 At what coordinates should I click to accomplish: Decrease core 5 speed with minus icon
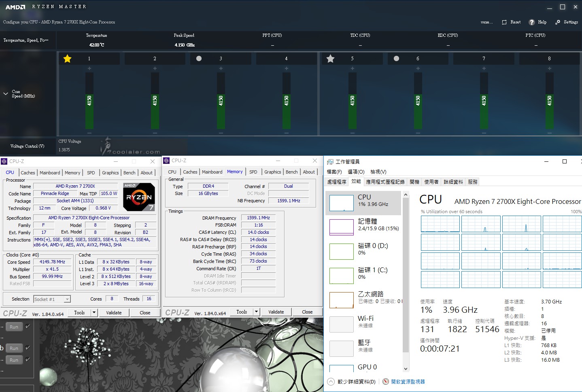pos(352,133)
